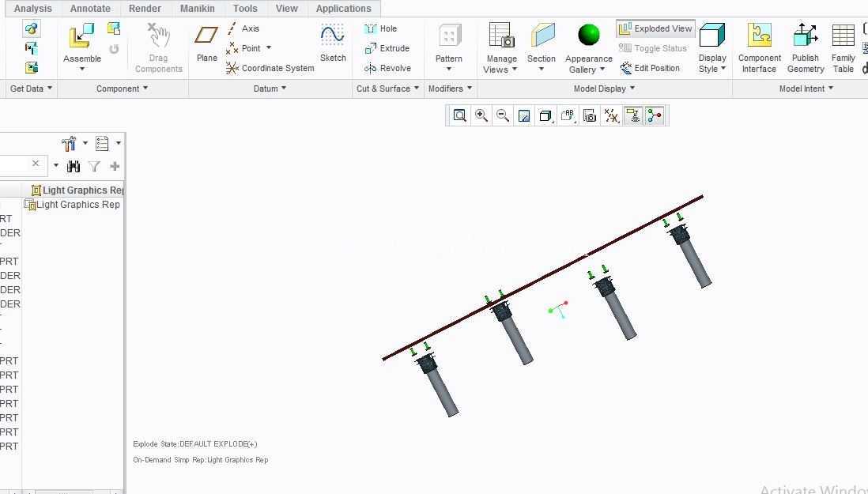This screenshot has width=868, height=494.
Task: Expand the Model Intent group menu
Action: click(806, 89)
